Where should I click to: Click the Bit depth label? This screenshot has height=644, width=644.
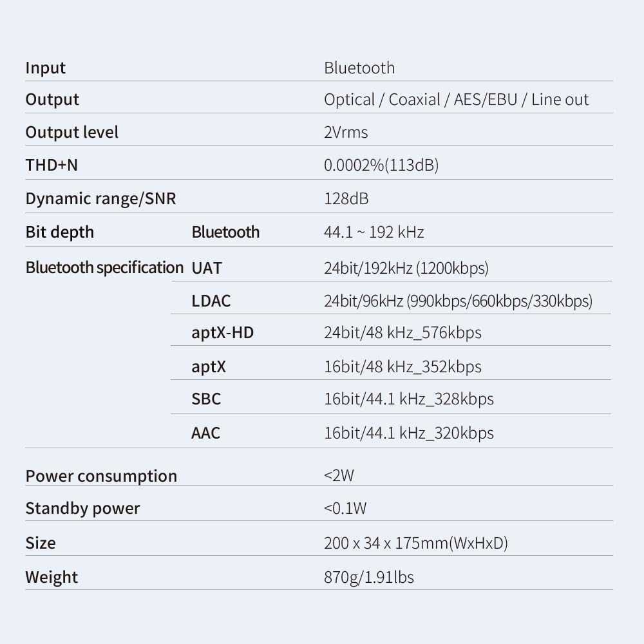click(x=59, y=232)
